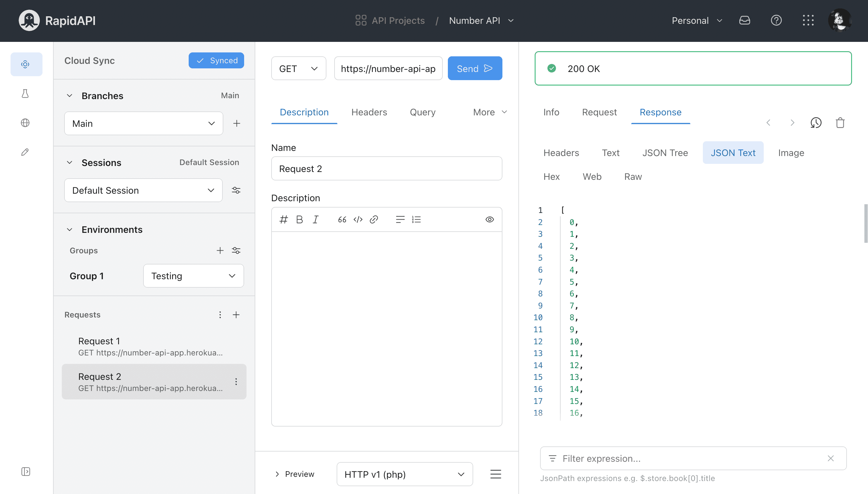Insert blockquote in description editor
Viewport: 868px width, 494px height.
(342, 220)
